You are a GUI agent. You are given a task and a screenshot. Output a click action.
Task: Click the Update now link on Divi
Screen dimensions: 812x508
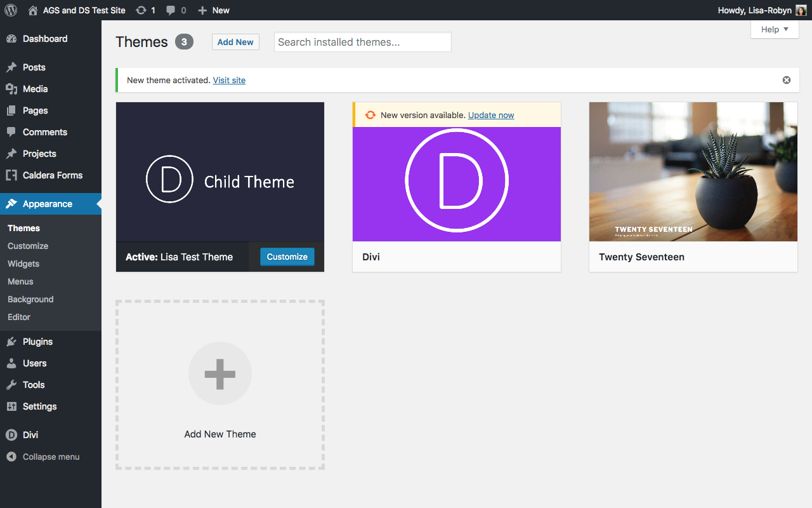491,115
